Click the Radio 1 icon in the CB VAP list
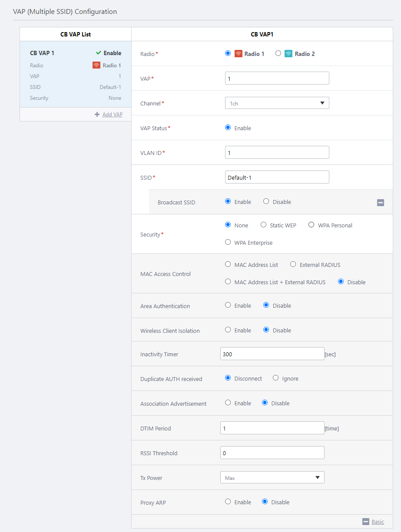The height and width of the screenshot is (532, 401). point(96,65)
